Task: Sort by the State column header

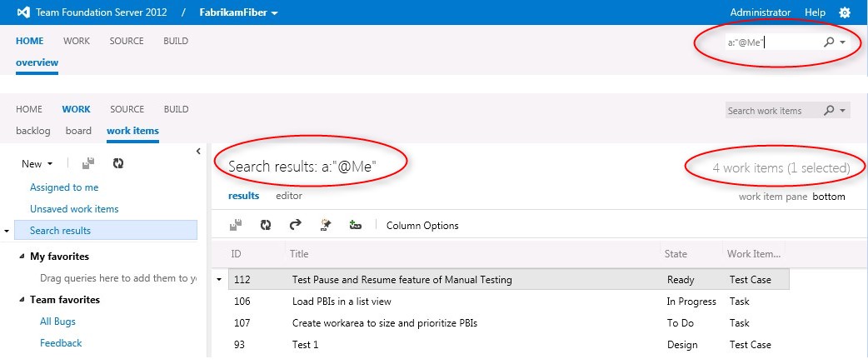Action: [676, 254]
